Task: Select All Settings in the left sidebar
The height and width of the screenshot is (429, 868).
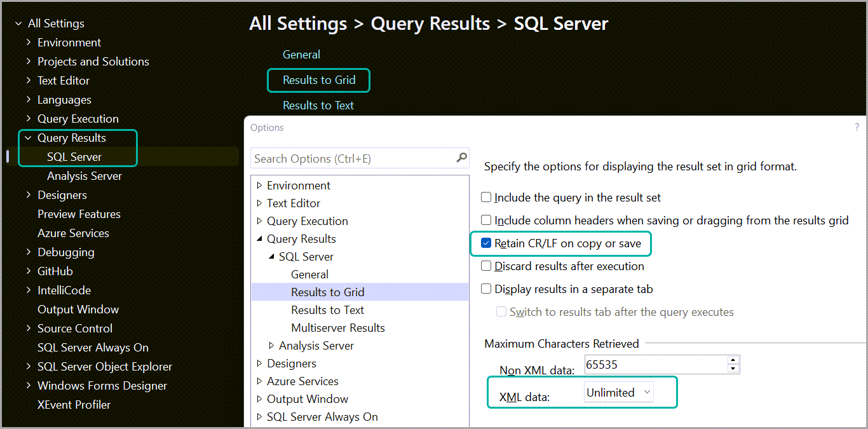Action: pos(55,23)
